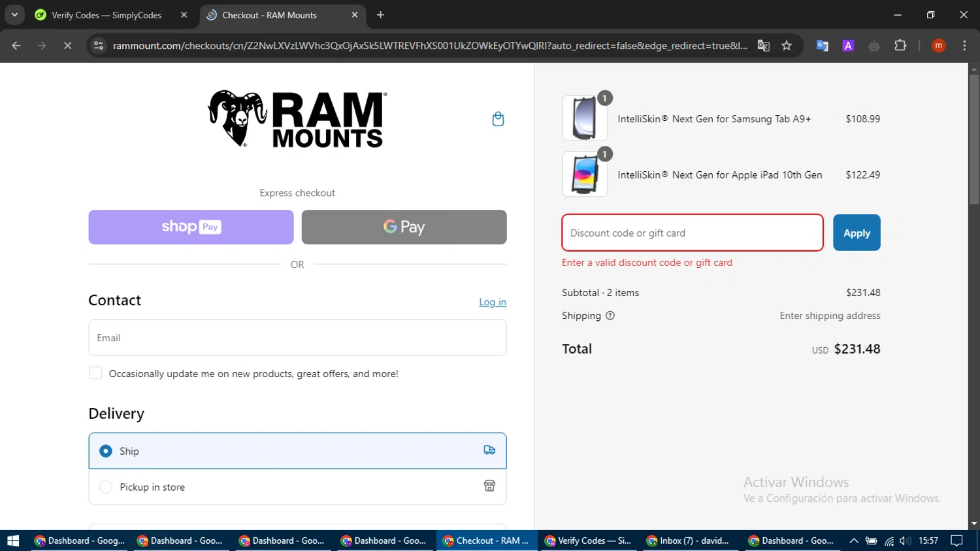Open the notification center icon
Viewport: 980px width, 551px height.
957,541
